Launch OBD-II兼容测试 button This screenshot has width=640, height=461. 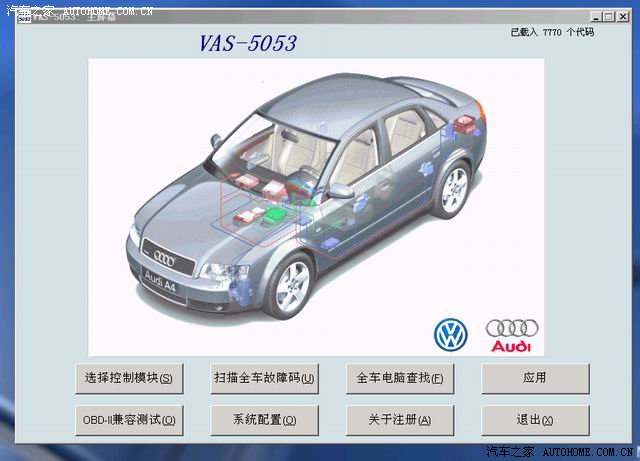click(129, 420)
